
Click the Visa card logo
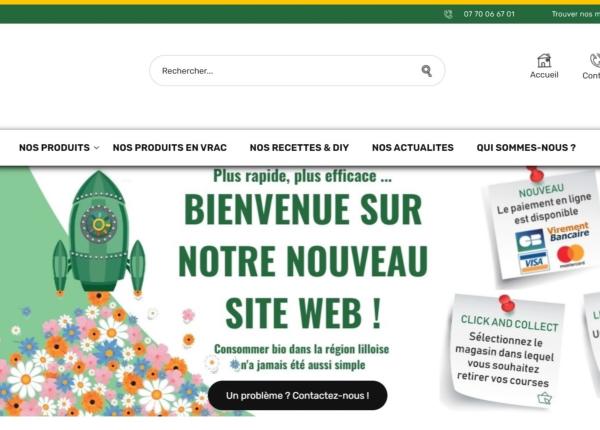coord(534,262)
